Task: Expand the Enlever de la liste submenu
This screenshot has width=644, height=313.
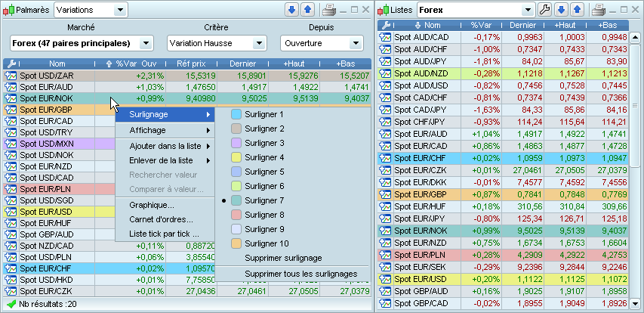Action: click(x=165, y=160)
